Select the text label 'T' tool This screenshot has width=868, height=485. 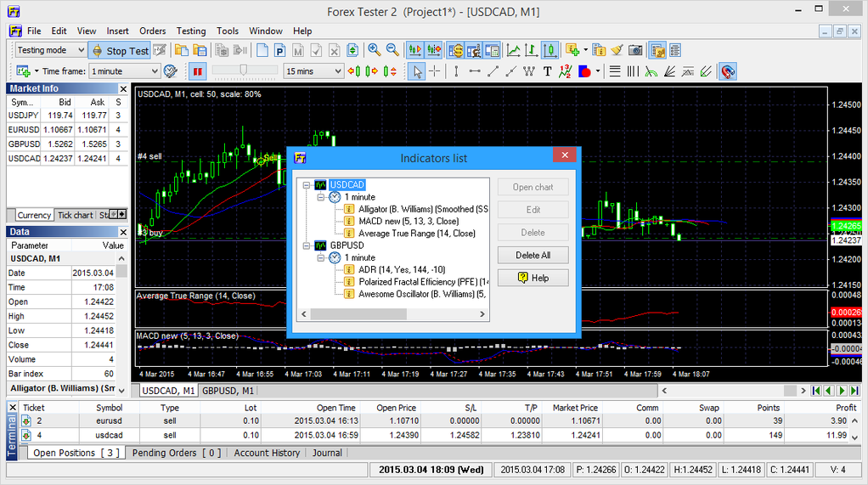pos(548,71)
